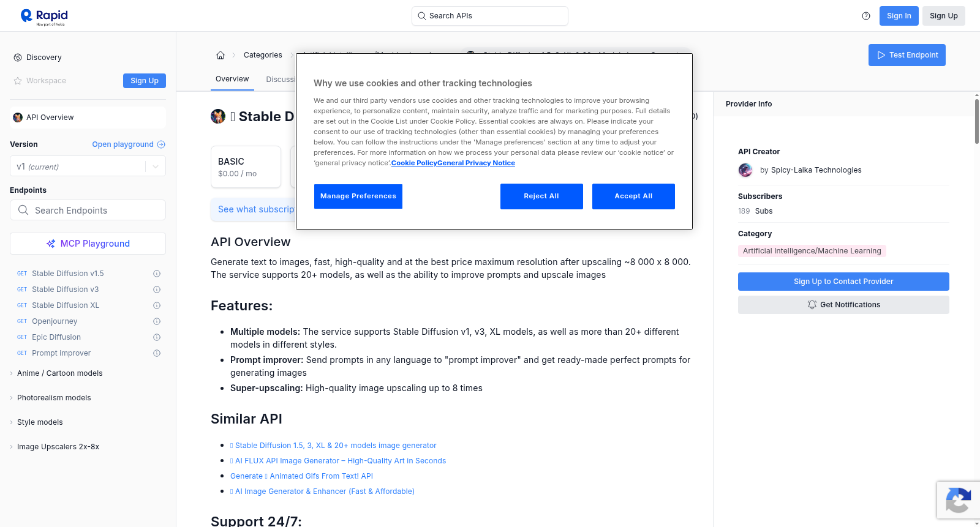
Task: Click the search magnifier in Search Endpoints
Action: (x=23, y=210)
